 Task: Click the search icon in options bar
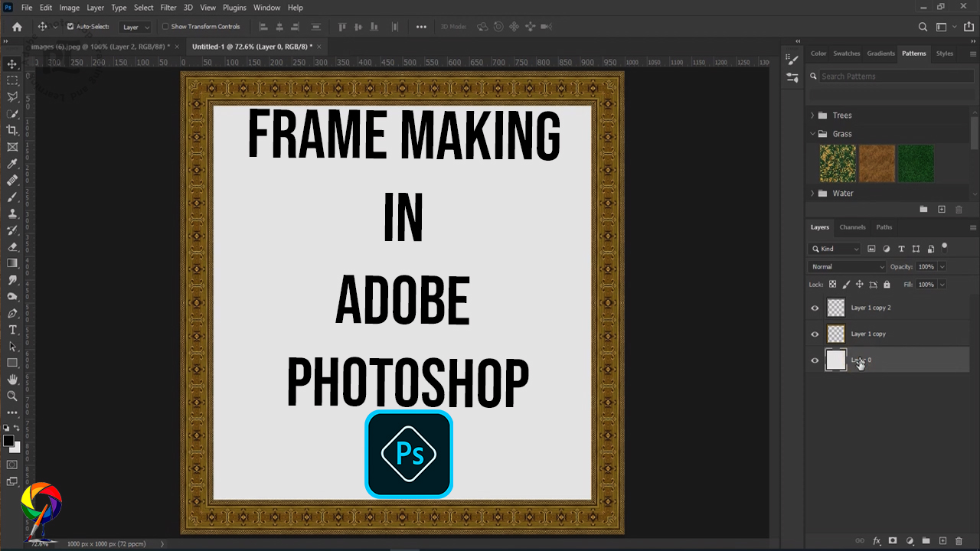(923, 27)
